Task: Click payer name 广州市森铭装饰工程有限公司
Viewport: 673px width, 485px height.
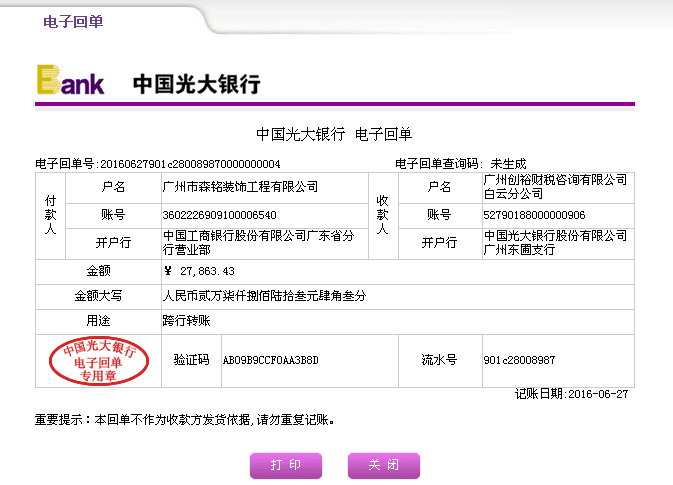Action: pyautogui.click(x=240, y=187)
